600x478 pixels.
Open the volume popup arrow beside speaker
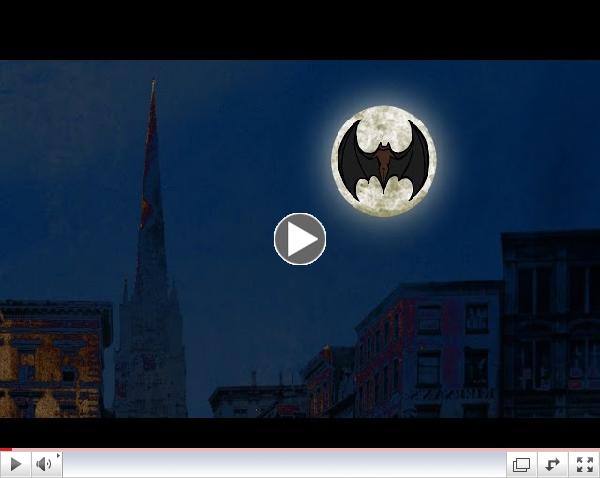click(59, 455)
